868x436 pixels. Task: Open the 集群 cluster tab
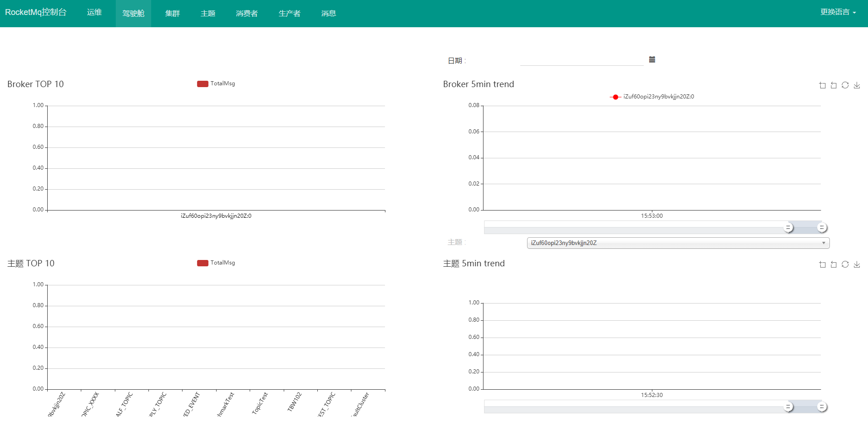click(173, 14)
